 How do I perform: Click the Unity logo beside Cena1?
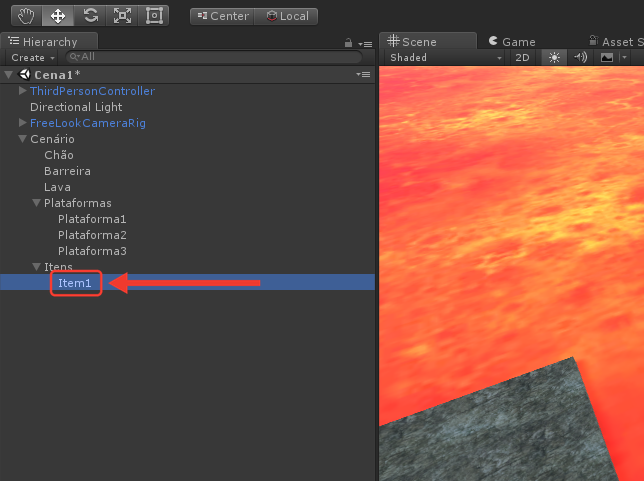pyautogui.click(x=25, y=74)
